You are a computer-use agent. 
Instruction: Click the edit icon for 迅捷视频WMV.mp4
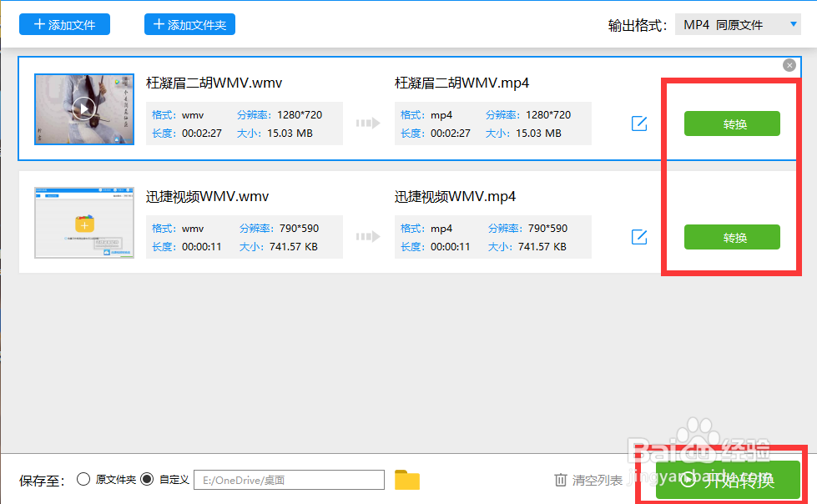[x=638, y=237]
